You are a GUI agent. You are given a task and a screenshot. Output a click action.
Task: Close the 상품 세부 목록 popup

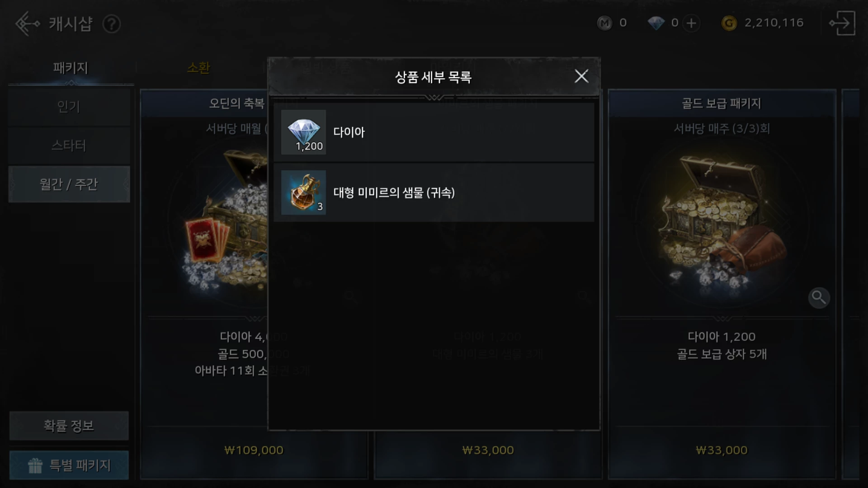[581, 76]
